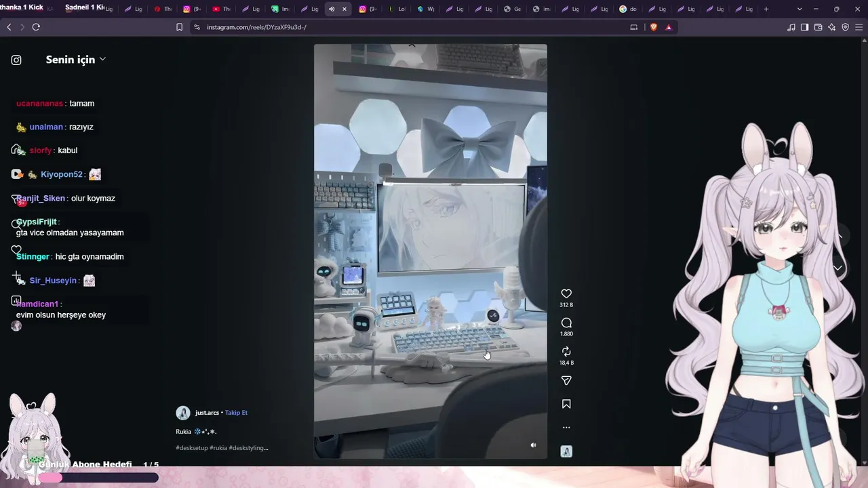Expand the tab search dropdown arrow

800,9
